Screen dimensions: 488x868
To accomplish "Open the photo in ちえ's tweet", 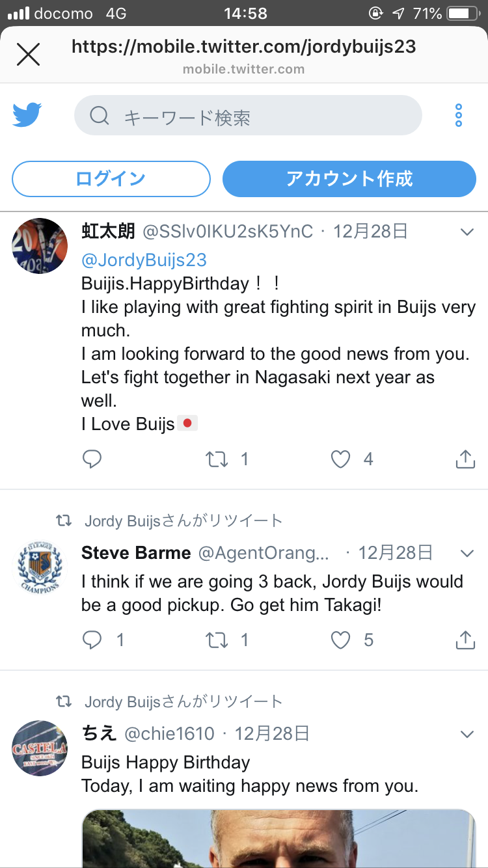I will click(278, 838).
